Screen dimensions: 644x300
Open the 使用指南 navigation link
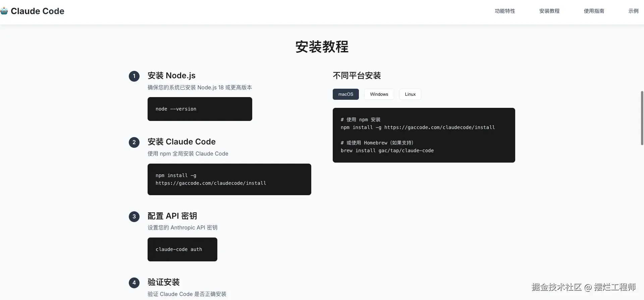click(594, 11)
